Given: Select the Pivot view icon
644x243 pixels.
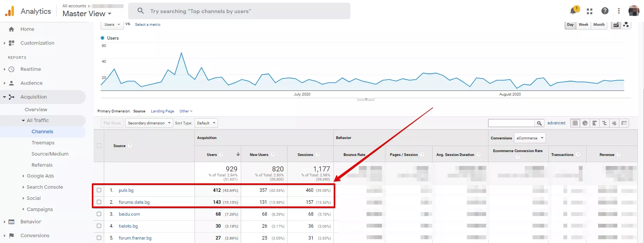Looking at the screenshot, I should 624,123.
